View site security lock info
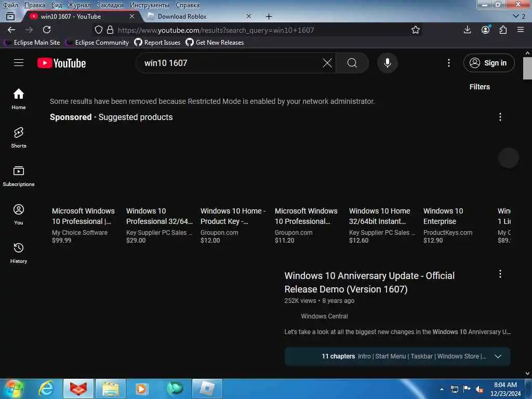 tap(110, 30)
